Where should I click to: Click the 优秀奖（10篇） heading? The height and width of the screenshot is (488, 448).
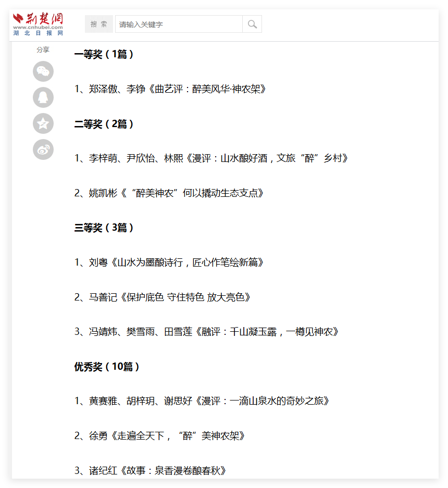click(x=107, y=367)
